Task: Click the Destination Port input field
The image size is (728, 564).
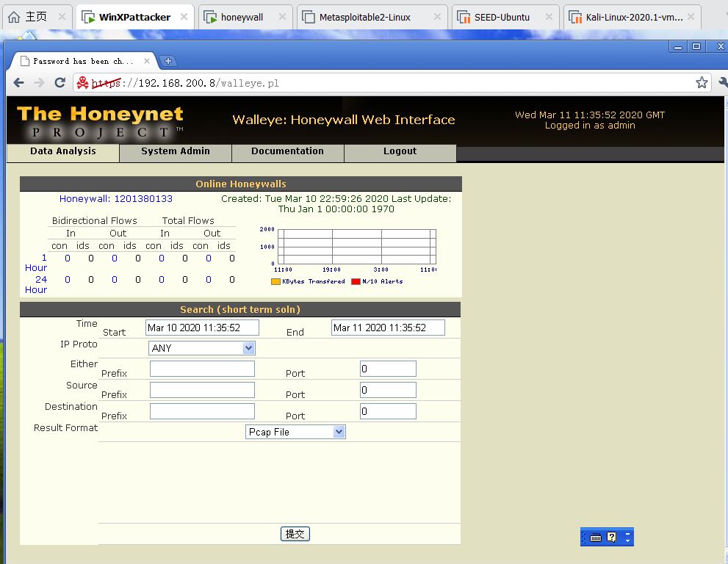Action: click(388, 411)
